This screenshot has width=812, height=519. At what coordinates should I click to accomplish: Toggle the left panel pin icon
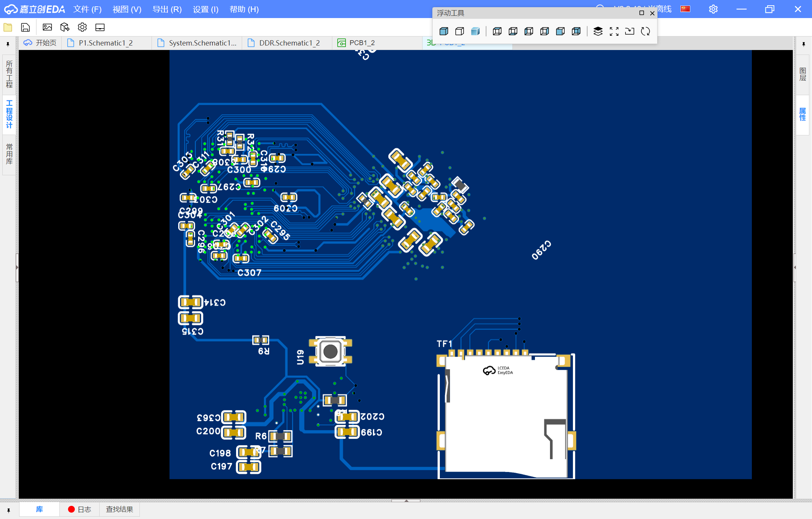click(8, 44)
